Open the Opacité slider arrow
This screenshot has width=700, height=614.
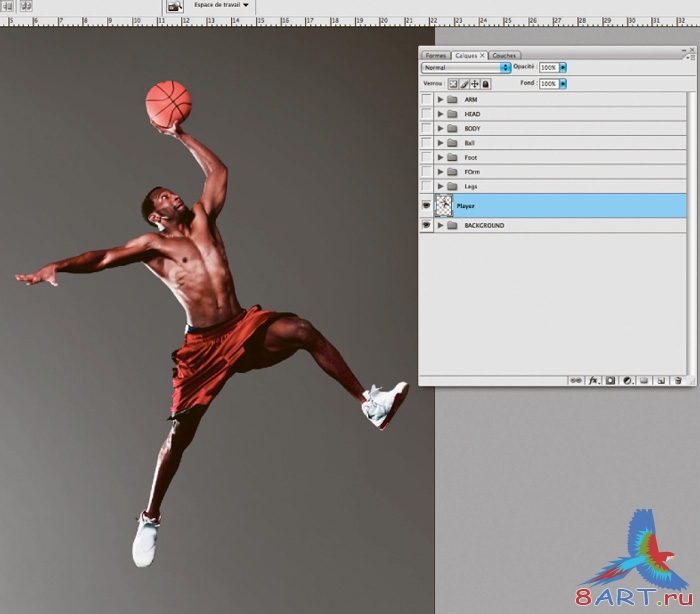(x=563, y=67)
